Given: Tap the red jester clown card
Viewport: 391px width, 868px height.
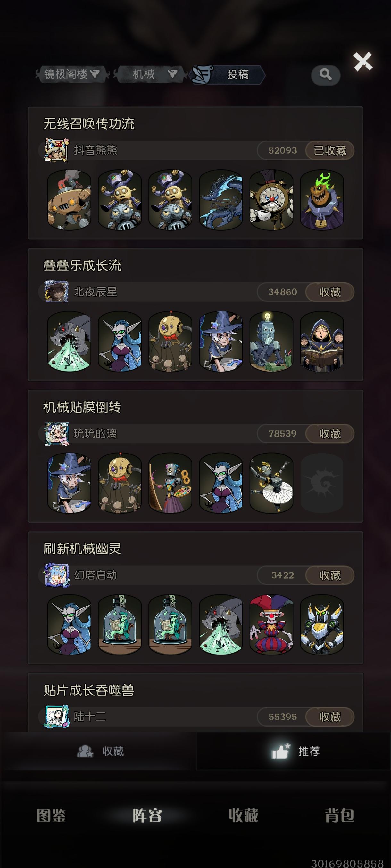Looking at the screenshot, I should (x=271, y=624).
